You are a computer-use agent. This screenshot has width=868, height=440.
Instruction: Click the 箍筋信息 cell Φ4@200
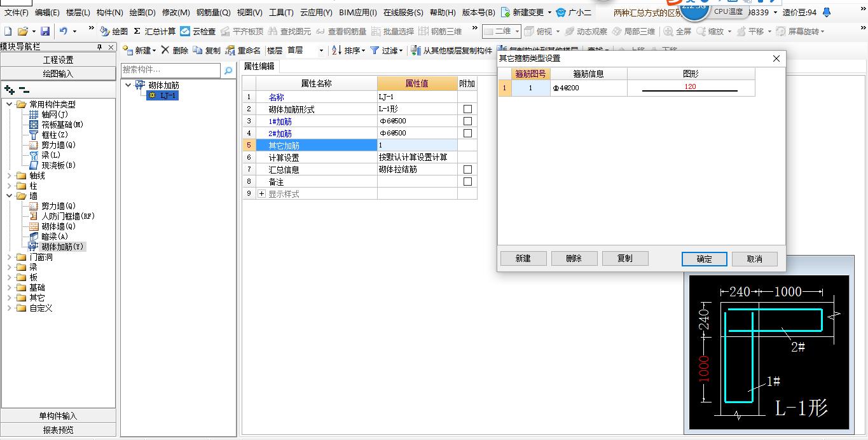(589, 88)
